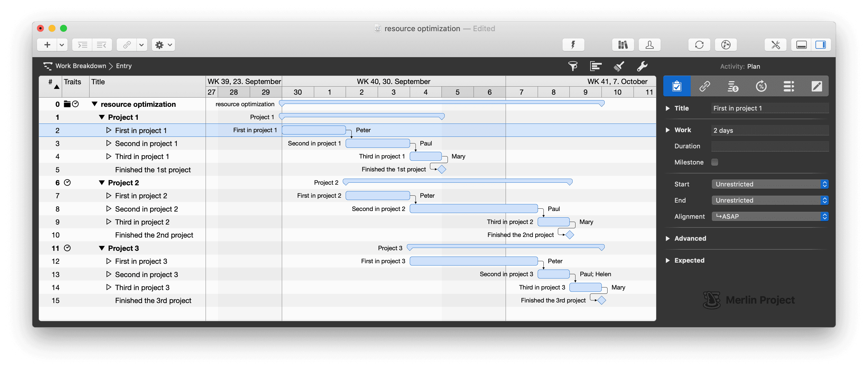The image size is (868, 370).
Task: Toggle the right inspector panel button
Action: (x=822, y=44)
